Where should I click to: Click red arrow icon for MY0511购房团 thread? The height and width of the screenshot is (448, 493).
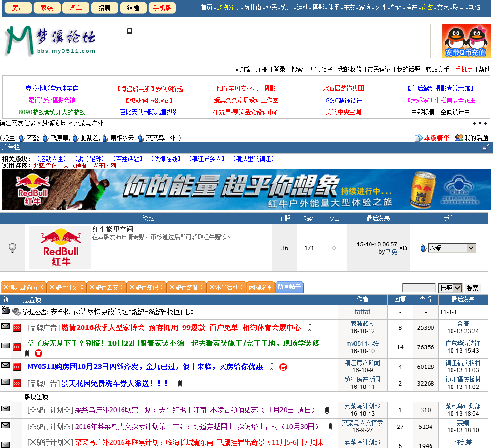pos(17,367)
